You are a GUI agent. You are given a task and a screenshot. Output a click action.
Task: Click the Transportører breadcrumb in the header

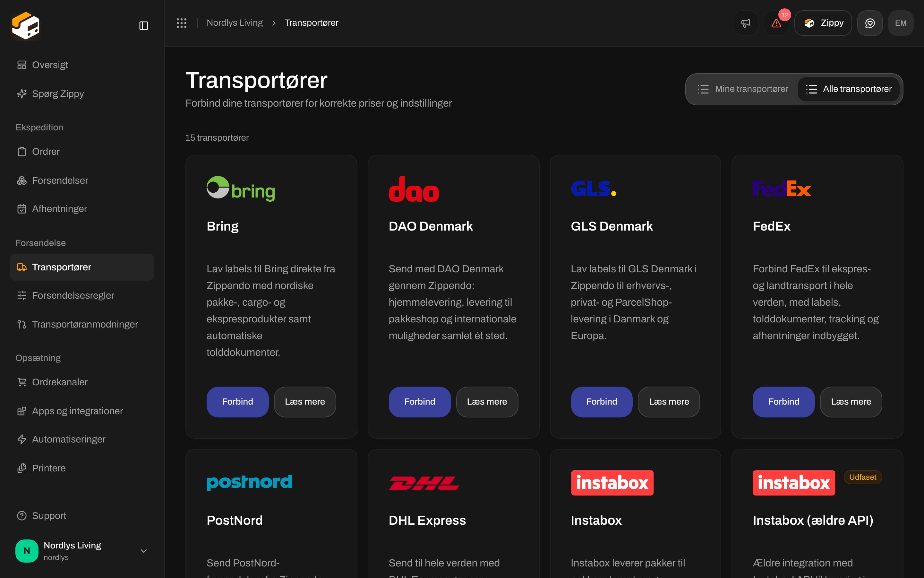click(x=311, y=23)
